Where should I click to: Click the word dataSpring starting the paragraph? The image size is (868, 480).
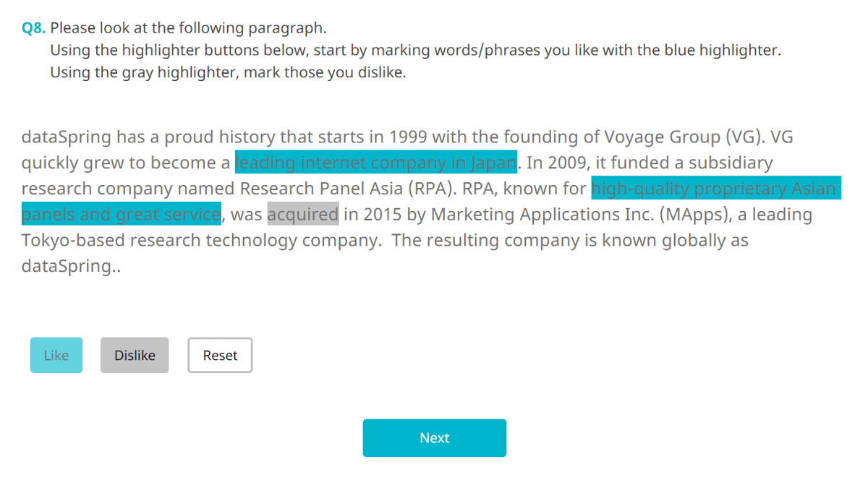(64, 137)
